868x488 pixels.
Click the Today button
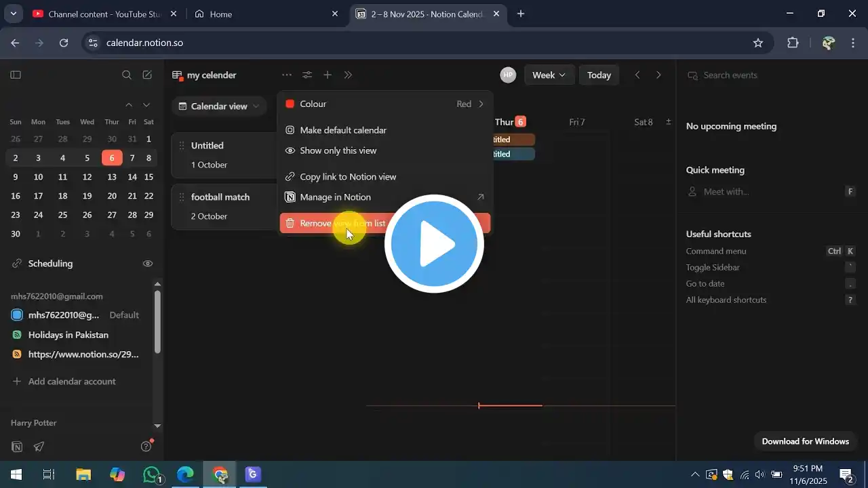(599, 75)
